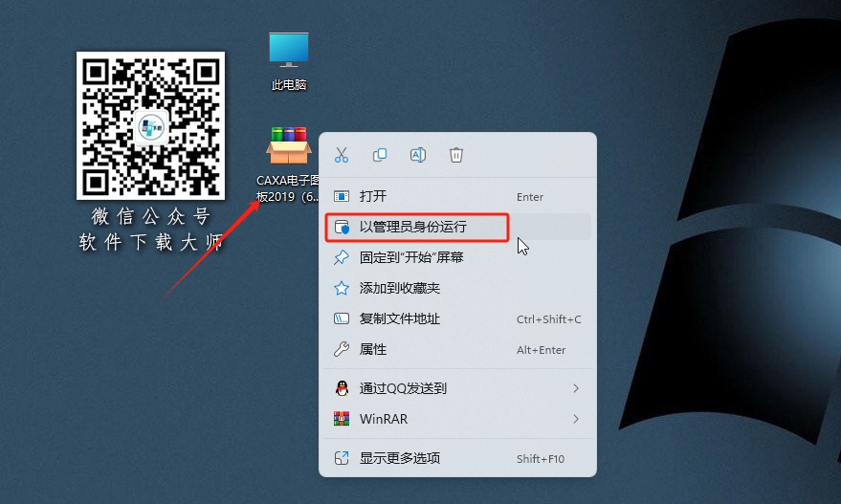Open the WinRAR submenu entry
841x504 pixels.
pos(457,419)
